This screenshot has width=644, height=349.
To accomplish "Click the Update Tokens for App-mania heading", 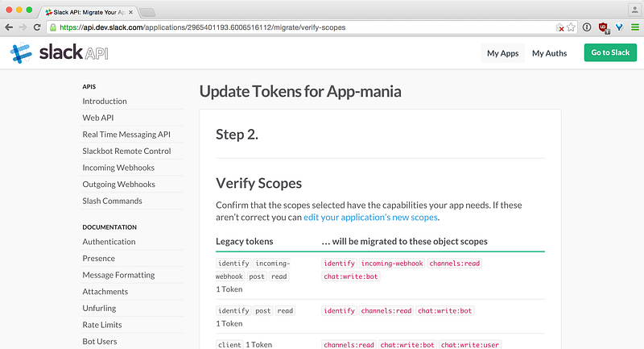I will 300,91.
